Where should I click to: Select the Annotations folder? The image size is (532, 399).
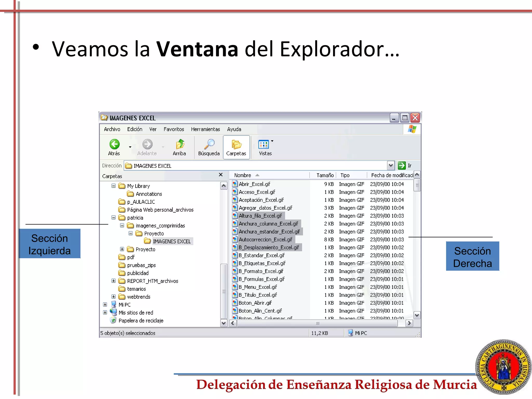coord(149,194)
